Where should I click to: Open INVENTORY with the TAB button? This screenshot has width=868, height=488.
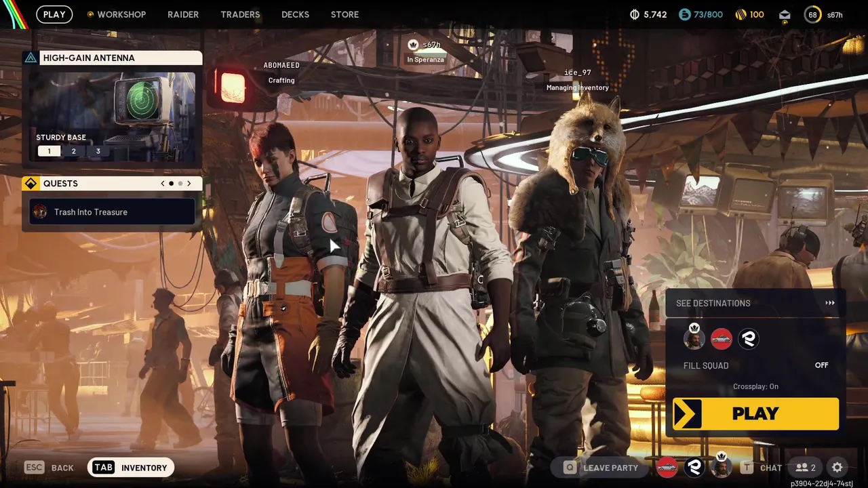click(131, 468)
